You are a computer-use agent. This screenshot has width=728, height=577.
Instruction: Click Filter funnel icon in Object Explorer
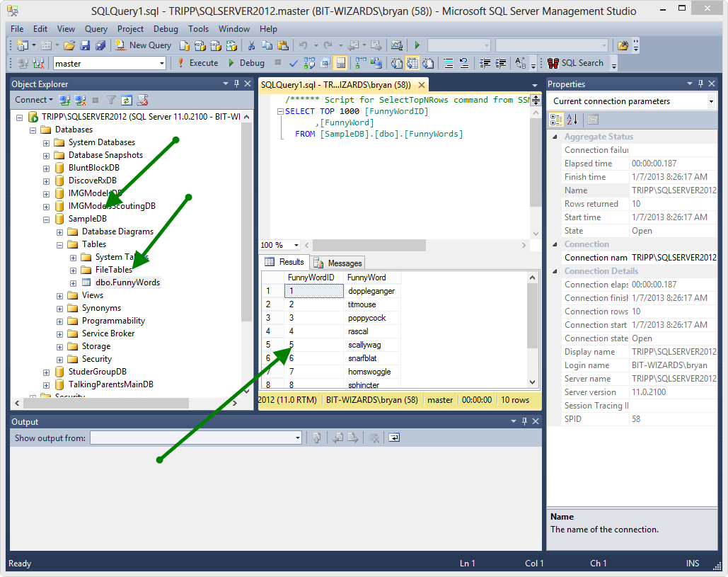(x=111, y=100)
